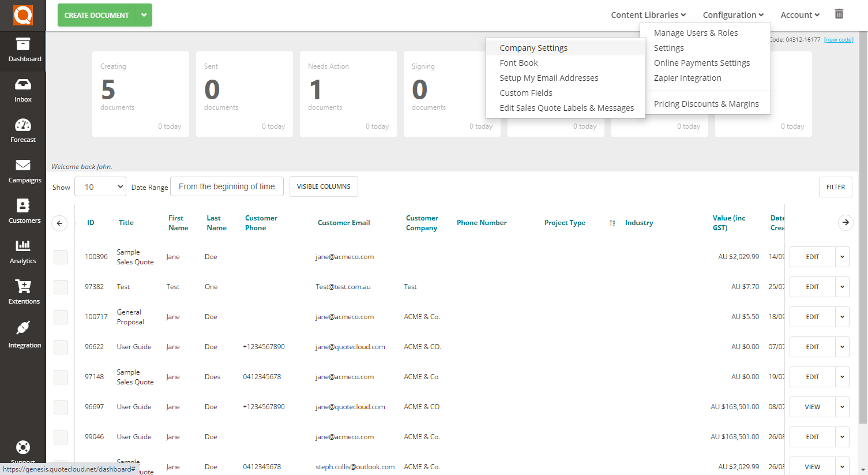Screen dimensions: 868x475
Task: Select the checkbox next to document 100396
Action: point(61,257)
